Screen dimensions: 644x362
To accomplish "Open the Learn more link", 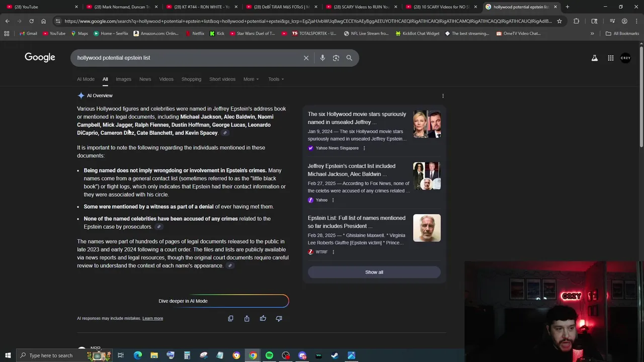I will [x=152, y=318].
